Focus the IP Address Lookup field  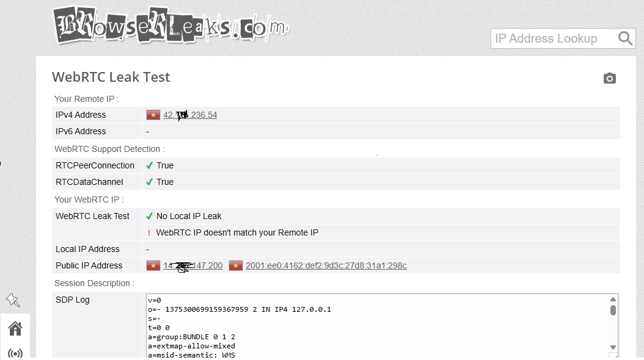[553, 38]
